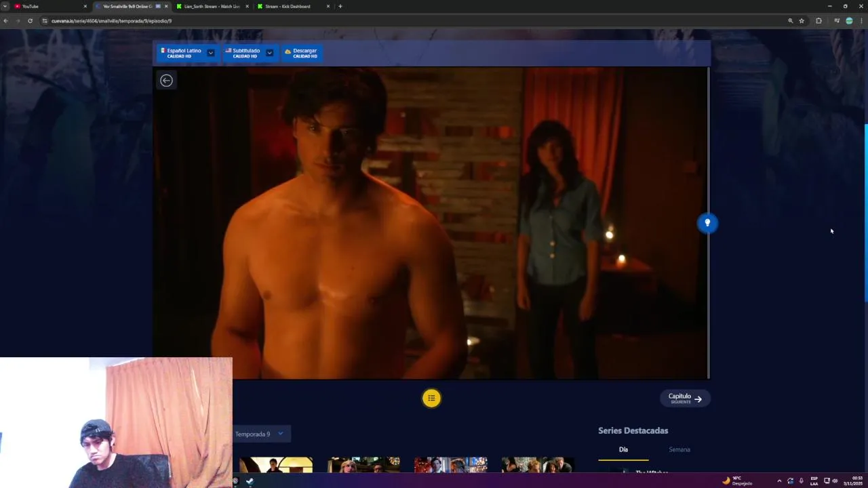Close the Stream - Kick Dashboard tab
This screenshot has width=868, height=488.
328,6
